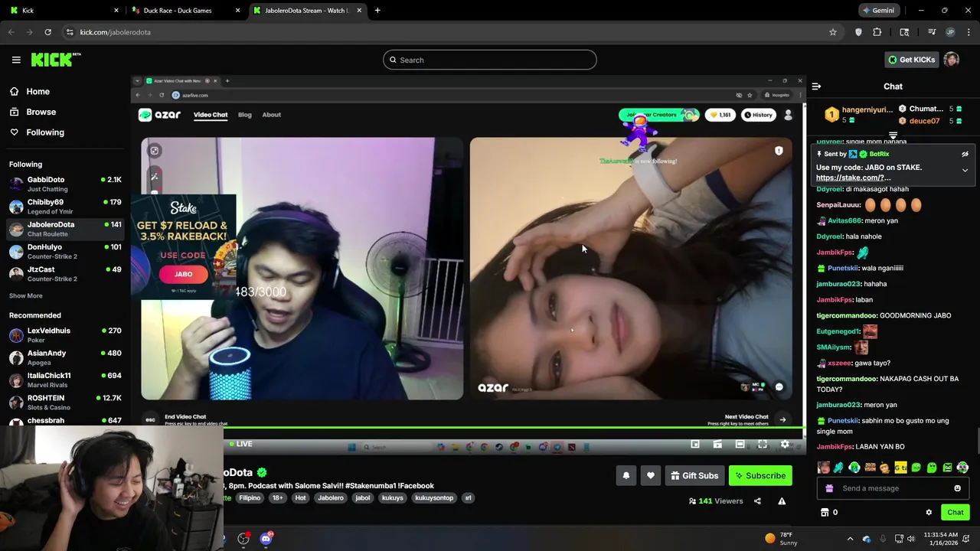Open the emoji picker in chat input
This screenshot has height=551, width=980.
(x=957, y=488)
